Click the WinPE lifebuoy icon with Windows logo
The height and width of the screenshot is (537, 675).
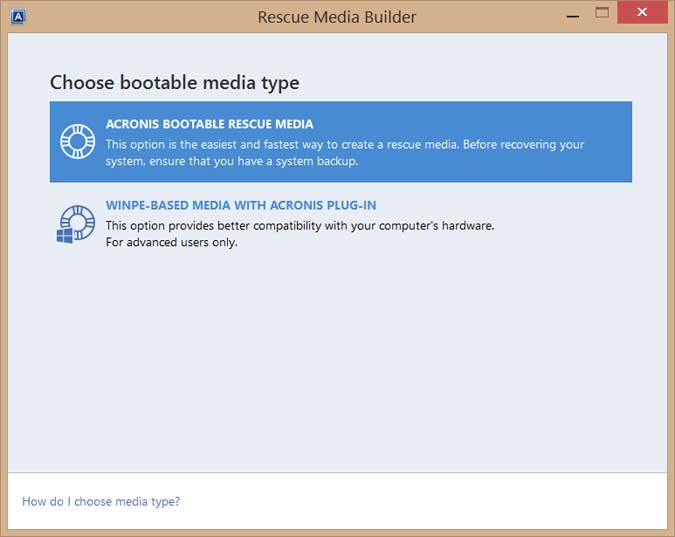click(76, 224)
